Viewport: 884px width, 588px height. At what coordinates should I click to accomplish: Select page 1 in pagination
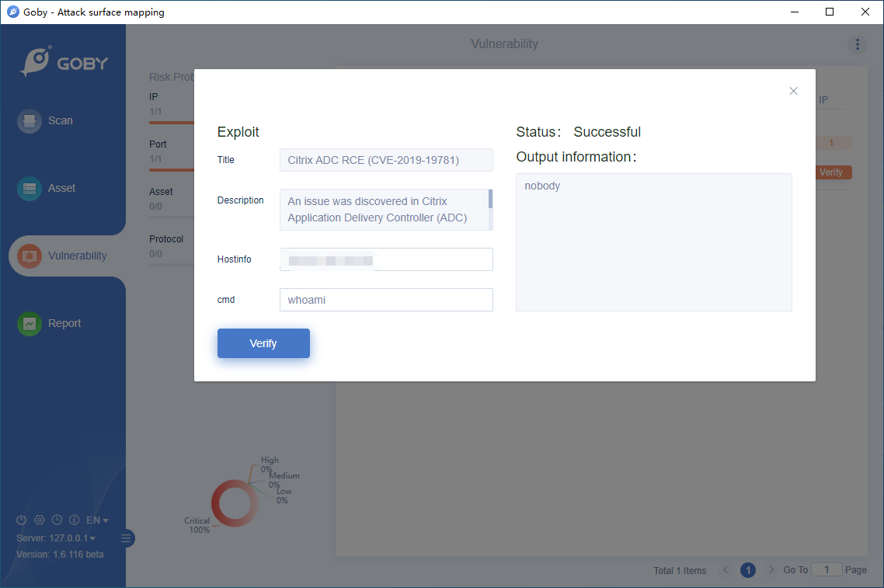coord(748,570)
